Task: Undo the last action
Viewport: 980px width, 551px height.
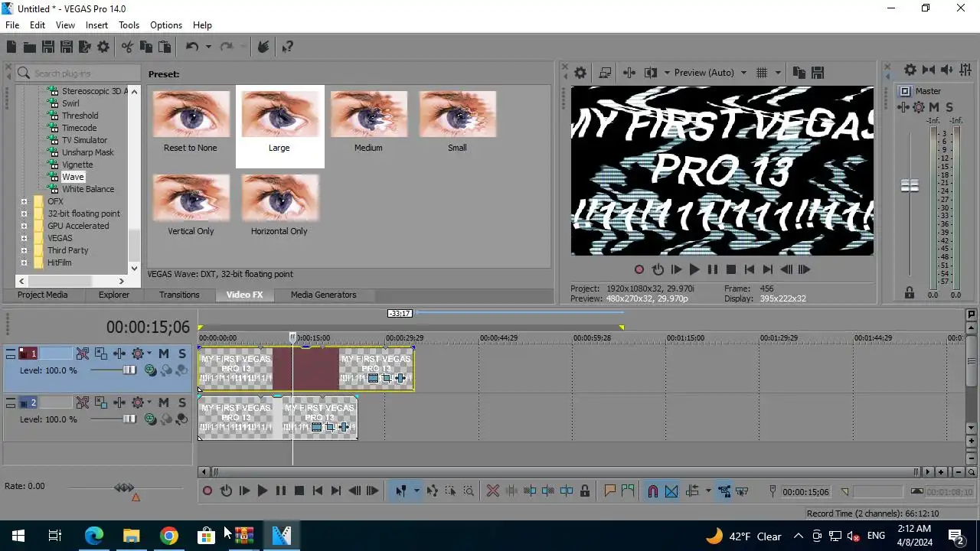Action: (192, 47)
